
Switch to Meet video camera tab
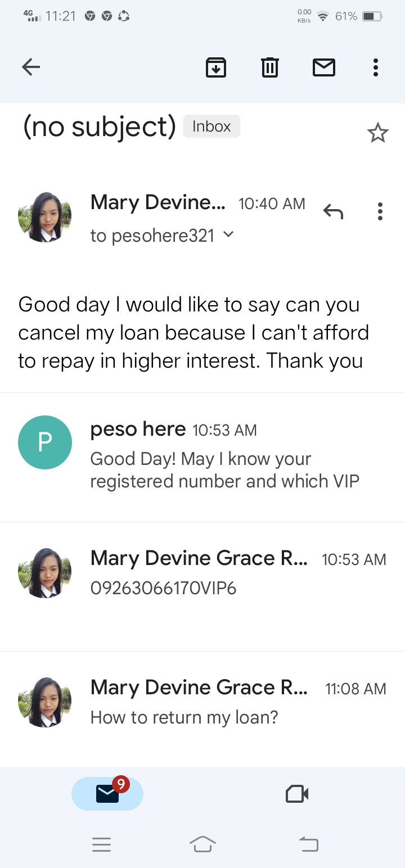297,794
